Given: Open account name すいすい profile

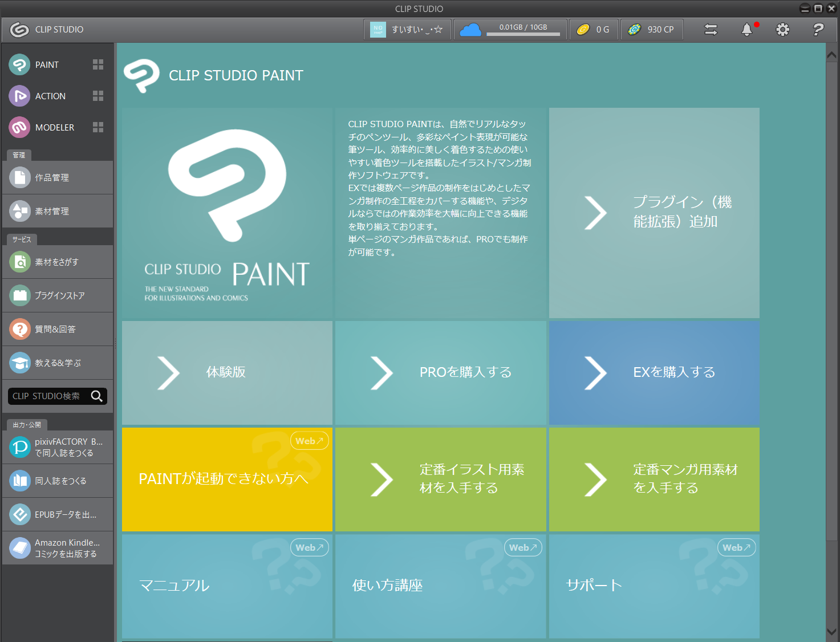Looking at the screenshot, I should [x=417, y=30].
